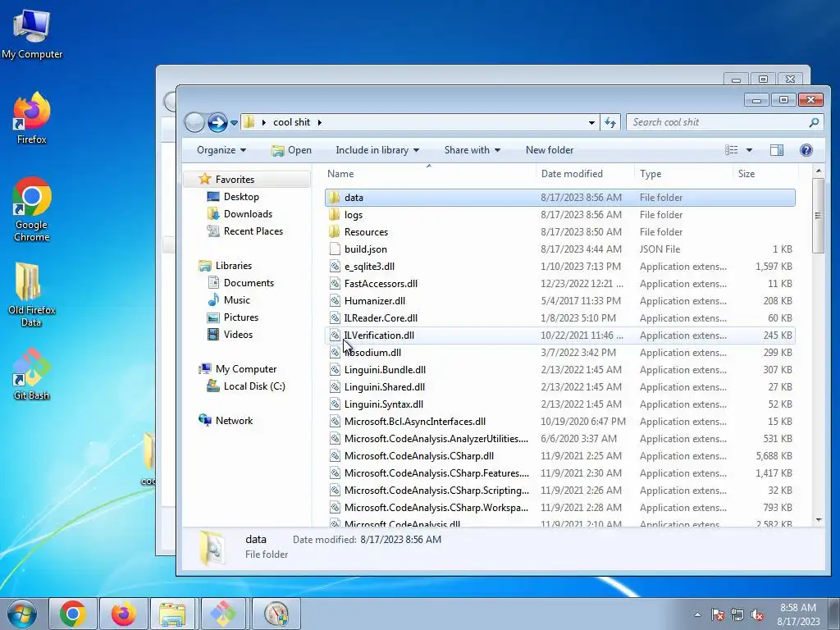Click the file list vertical scrollbar thumb
Viewport: 840px width, 630px height.
pyautogui.click(x=818, y=216)
